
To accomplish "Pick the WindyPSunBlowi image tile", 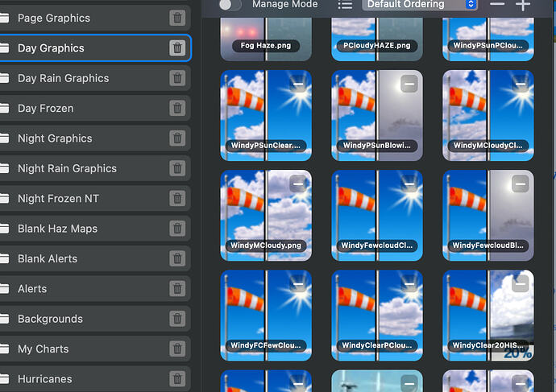I will [x=377, y=115].
